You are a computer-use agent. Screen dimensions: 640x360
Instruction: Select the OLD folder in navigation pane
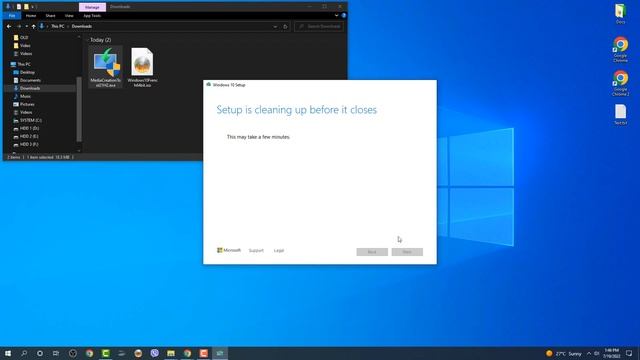click(24, 38)
